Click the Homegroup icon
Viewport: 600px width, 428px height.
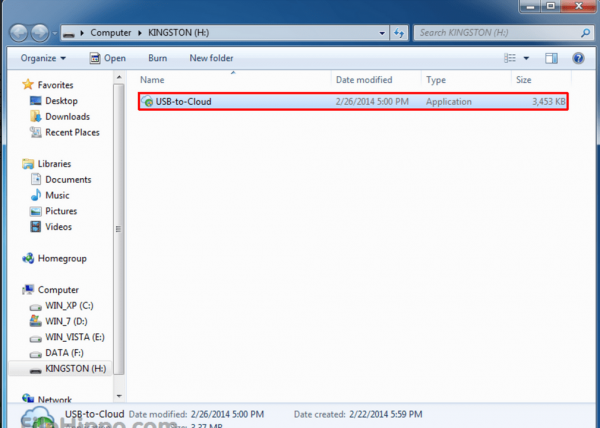[x=28, y=259]
